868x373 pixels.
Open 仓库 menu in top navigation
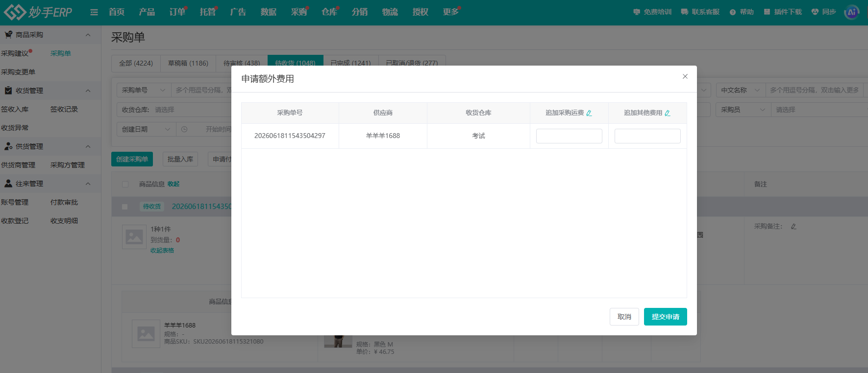point(329,12)
